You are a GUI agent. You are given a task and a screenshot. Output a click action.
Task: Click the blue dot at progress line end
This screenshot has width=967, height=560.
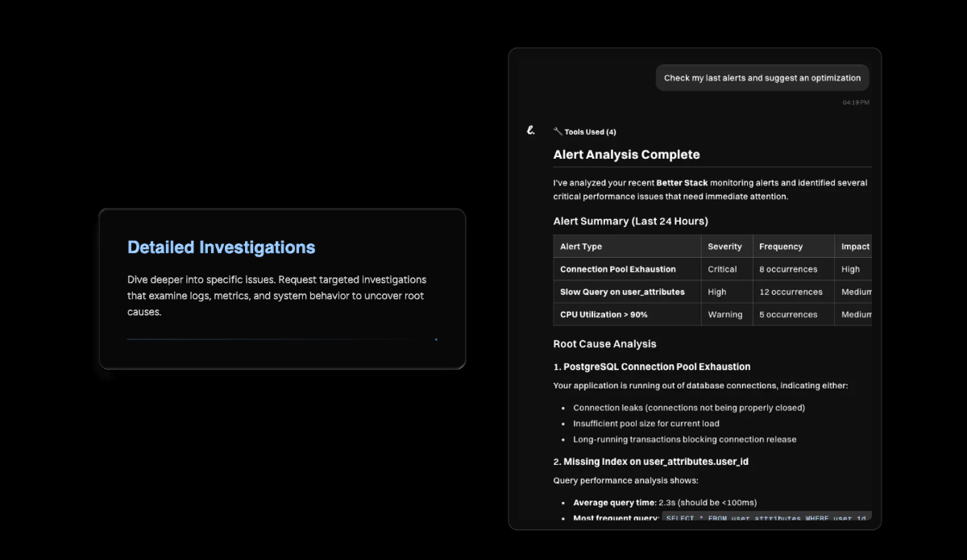tap(436, 339)
